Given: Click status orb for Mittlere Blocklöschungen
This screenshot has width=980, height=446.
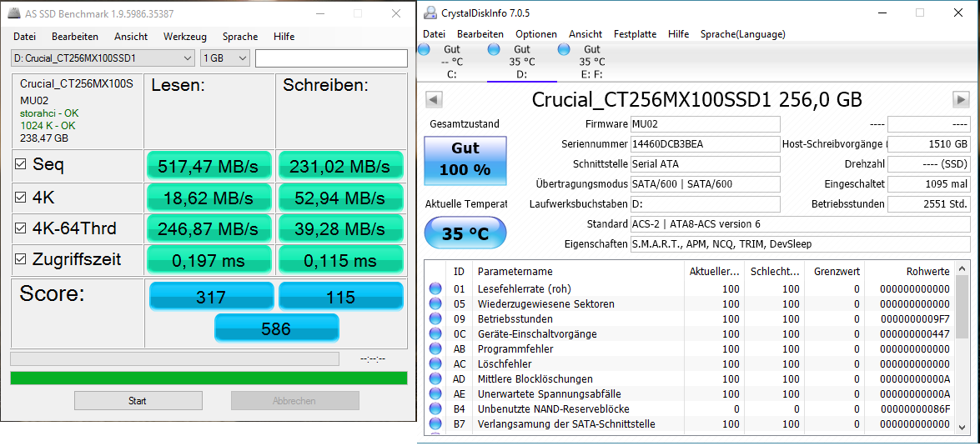Looking at the screenshot, I should pyautogui.click(x=435, y=378).
